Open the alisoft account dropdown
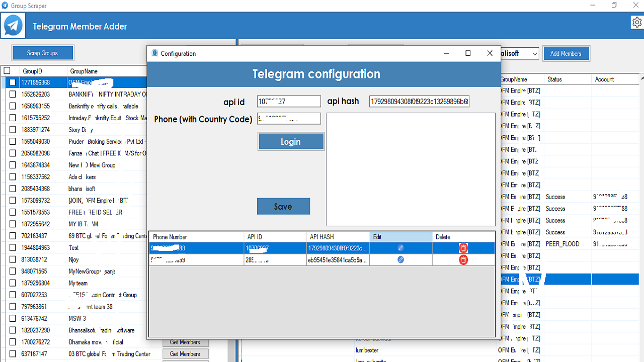Image resolution: width=644 pixels, height=362 pixels. pyautogui.click(x=535, y=53)
